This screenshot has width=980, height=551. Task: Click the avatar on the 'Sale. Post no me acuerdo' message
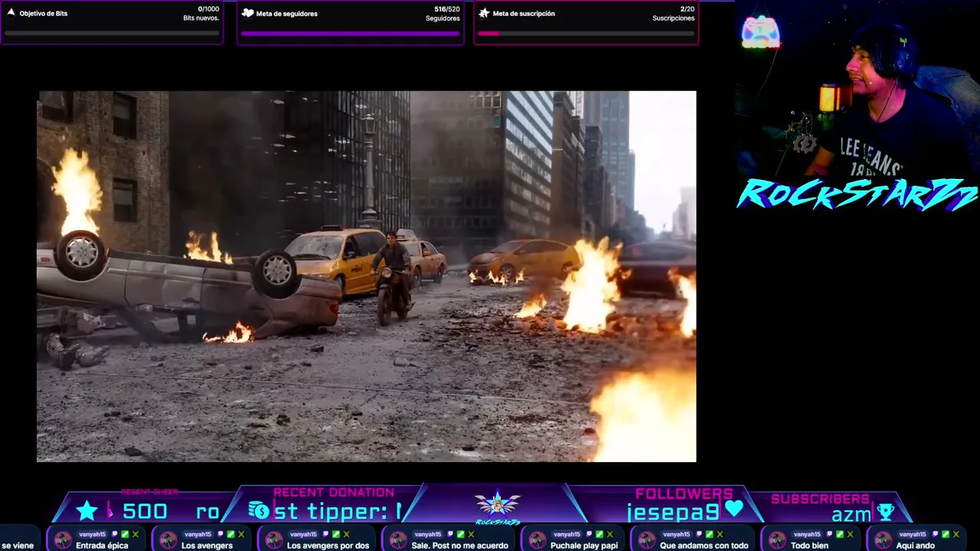398,540
